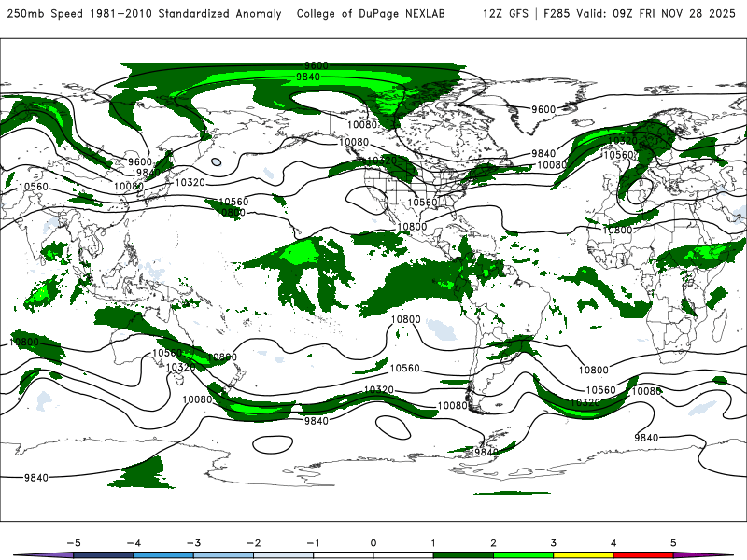Click the navy -5 to -4 colorbar segment
The width and height of the screenshot is (747, 560).
point(104,555)
